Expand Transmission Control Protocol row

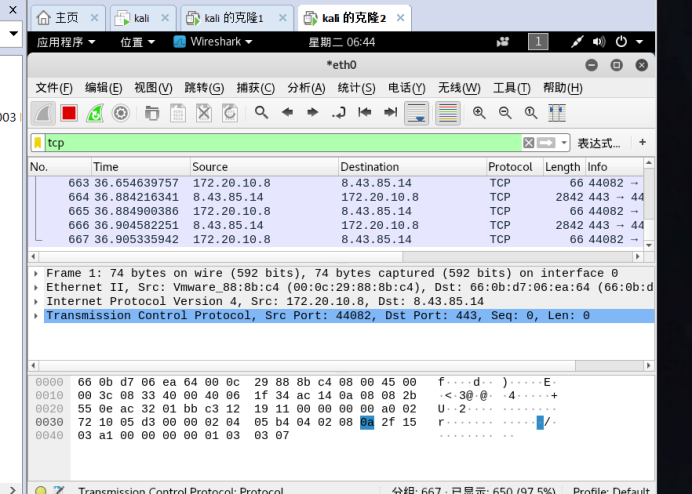pos(36,316)
